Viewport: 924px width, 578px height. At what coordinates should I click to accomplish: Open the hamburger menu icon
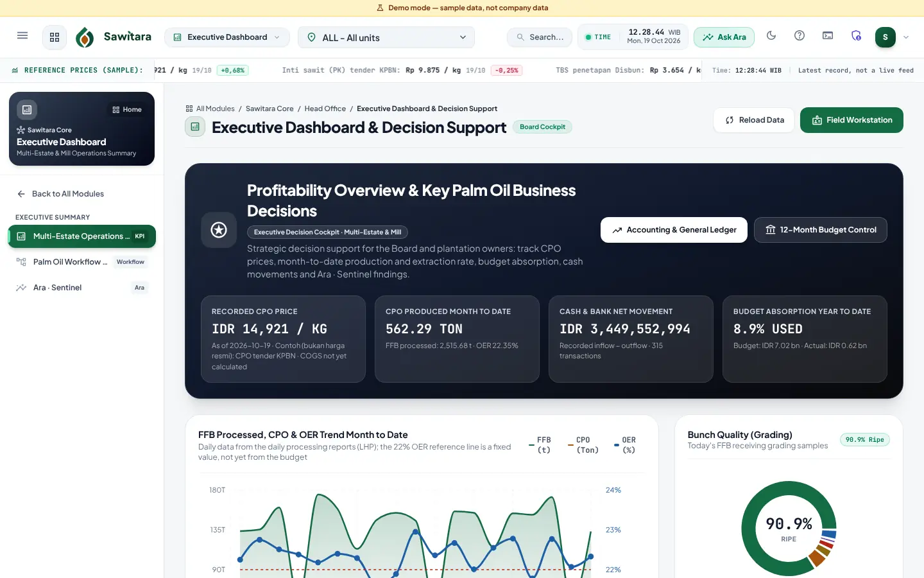coord(22,36)
